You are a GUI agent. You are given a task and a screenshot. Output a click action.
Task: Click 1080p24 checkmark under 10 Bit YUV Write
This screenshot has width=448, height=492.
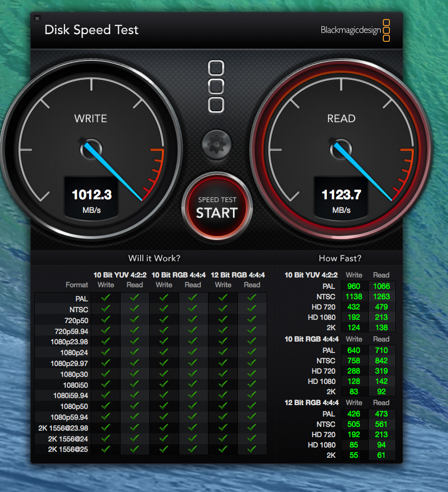pos(106,351)
